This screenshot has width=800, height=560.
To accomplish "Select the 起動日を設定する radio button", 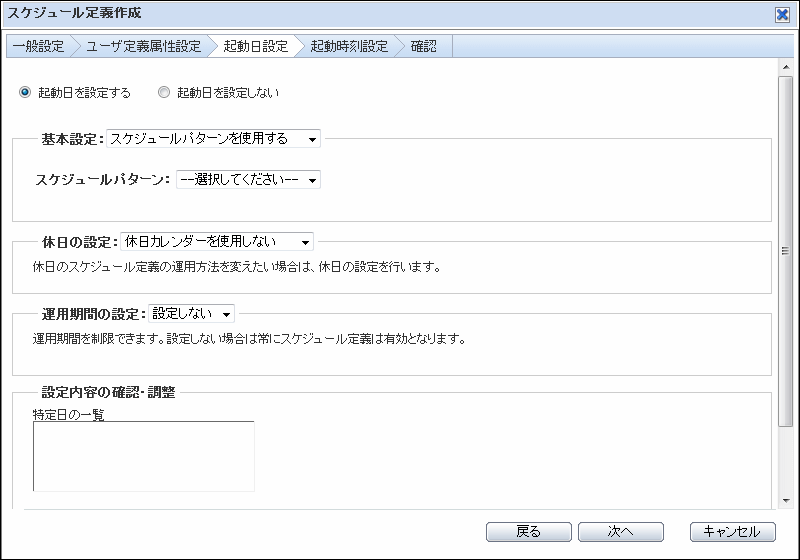I will click(x=25, y=93).
